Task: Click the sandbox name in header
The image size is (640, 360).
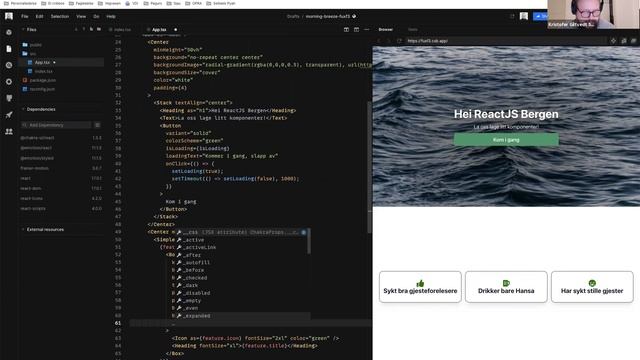Action: [x=328, y=16]
